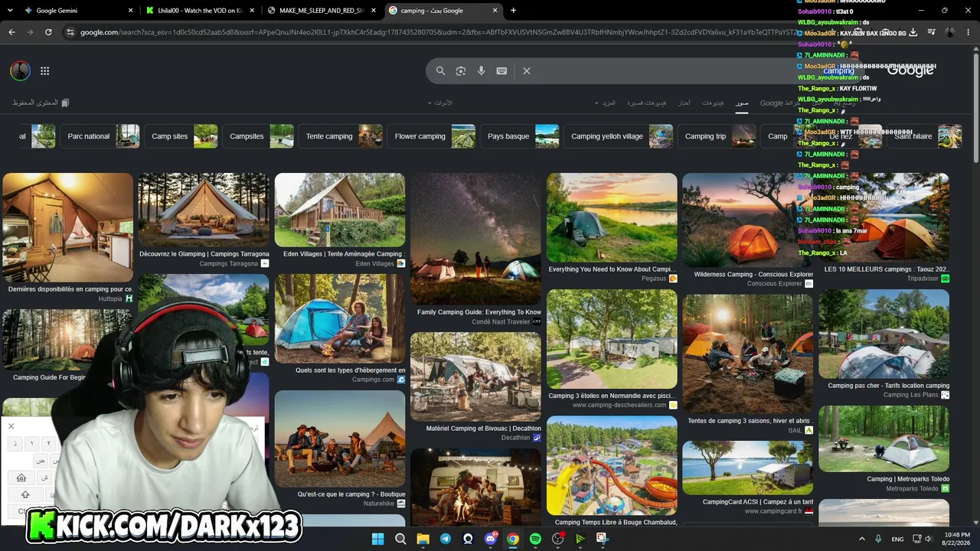Filter images by Parc national chip
This screenshot has height=551, width=980.
coord(100,136)
